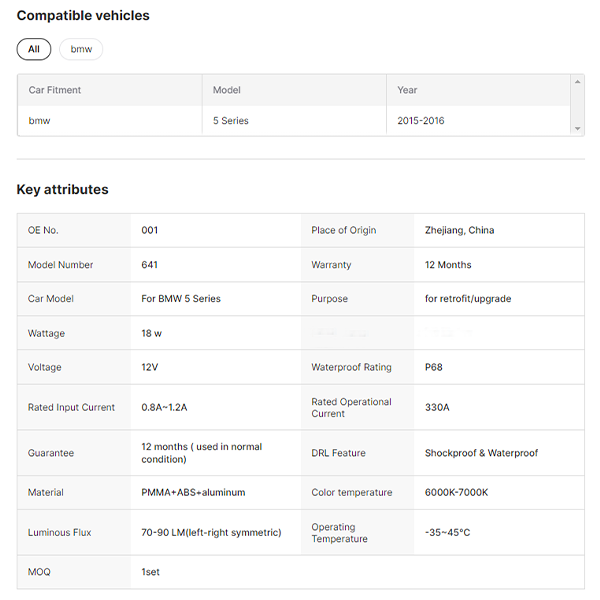Click the "Key attributes" heading
This screenshot has width=600, height=600.
[62, 190]
